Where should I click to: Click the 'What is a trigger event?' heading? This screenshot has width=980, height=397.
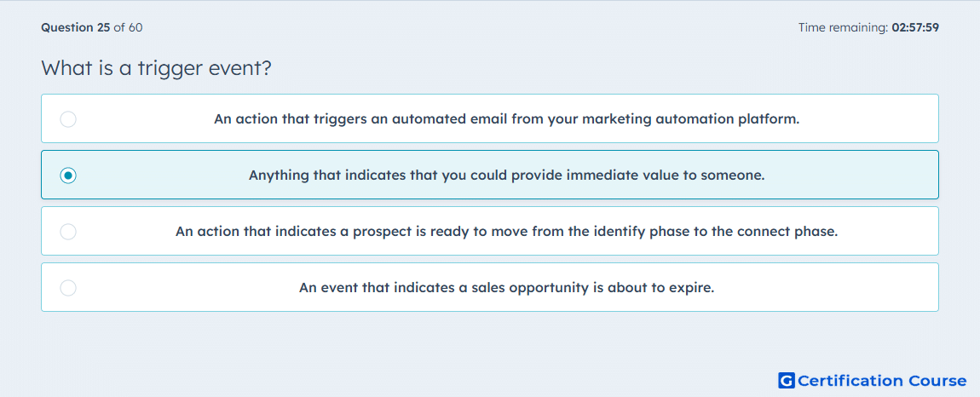(x=156, y=68)
